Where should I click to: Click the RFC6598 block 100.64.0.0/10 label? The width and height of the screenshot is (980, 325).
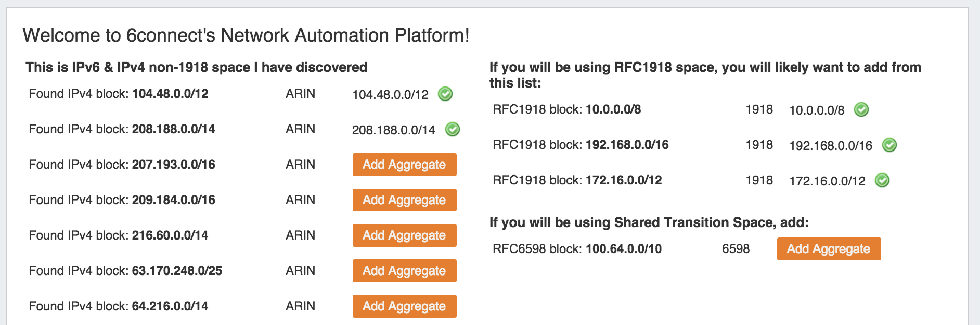tap(577, 249)
